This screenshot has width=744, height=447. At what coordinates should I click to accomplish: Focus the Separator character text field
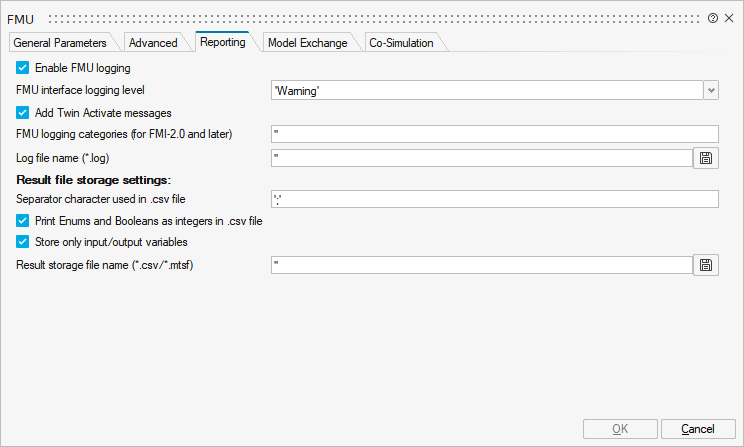coord(494,199)
